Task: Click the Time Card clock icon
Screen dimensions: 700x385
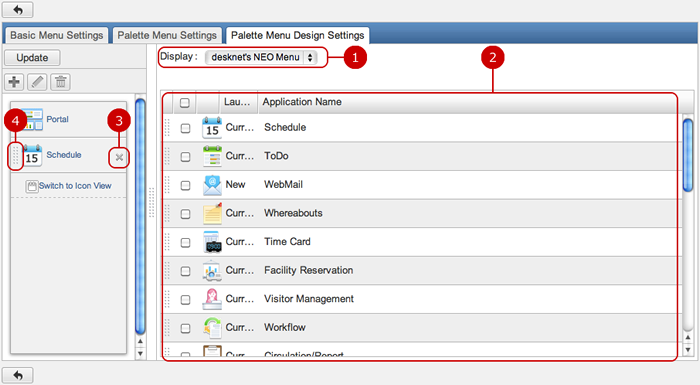Action: coord(212,242)
